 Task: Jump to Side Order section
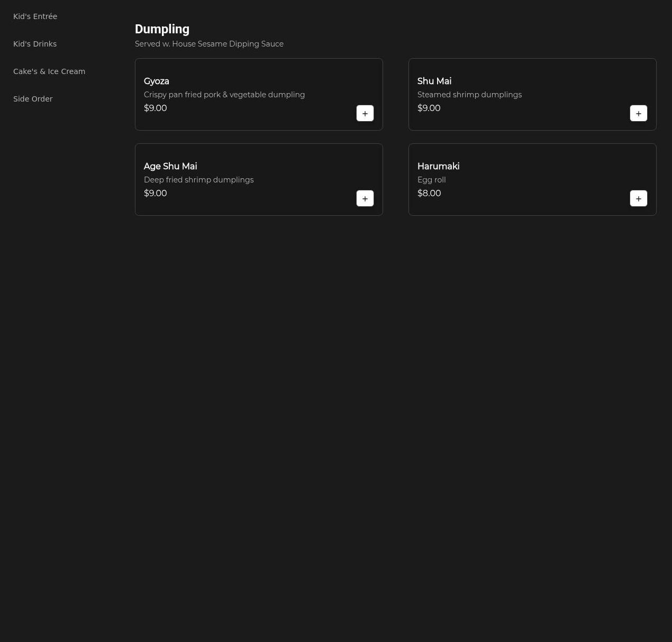(x=33, y=99)
